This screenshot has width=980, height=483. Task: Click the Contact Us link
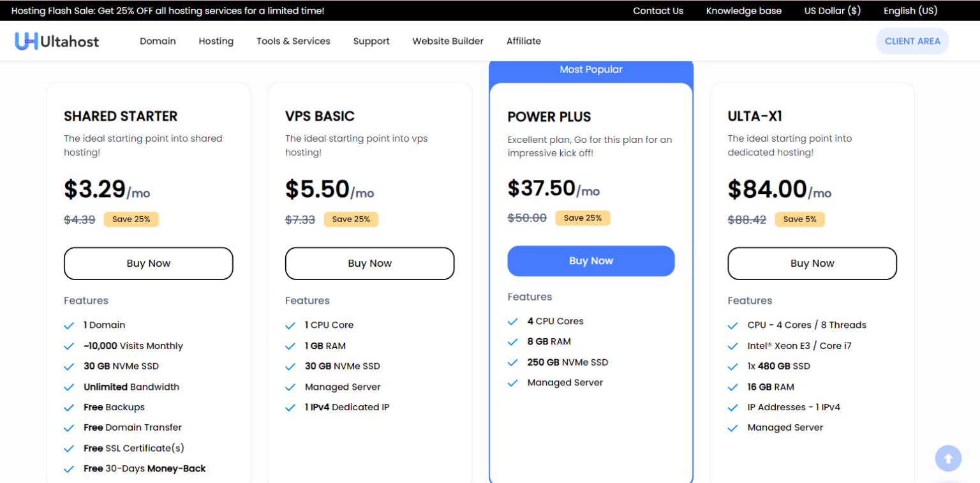tap(658, 10)
